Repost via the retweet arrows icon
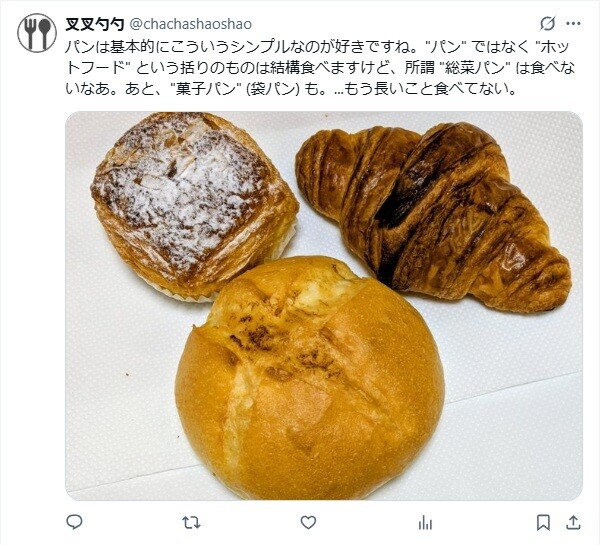This screenshot has width=600, height=545. [x=191, y=522]
